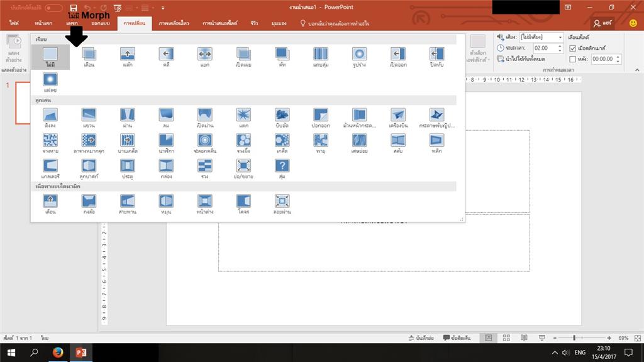This screenshot has width=644, height=362.
Task: Select the Random Bars transition
Action: (320, 57)
